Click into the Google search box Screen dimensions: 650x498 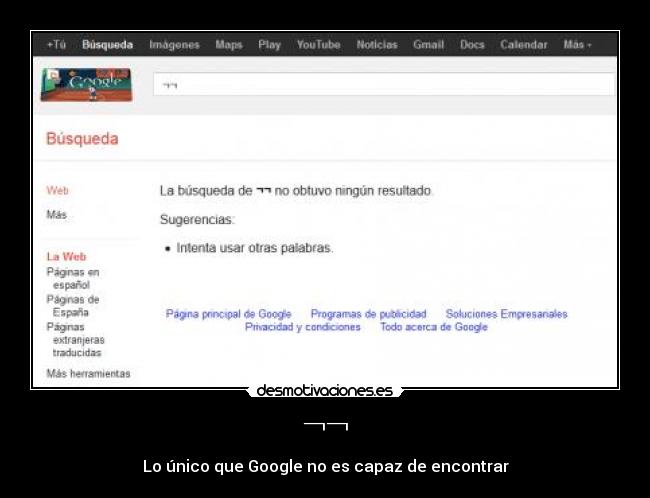384,84
